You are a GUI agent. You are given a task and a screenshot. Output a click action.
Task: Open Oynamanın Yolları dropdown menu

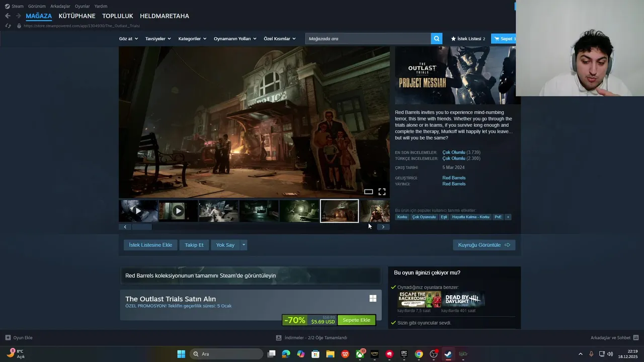(235, 39)
